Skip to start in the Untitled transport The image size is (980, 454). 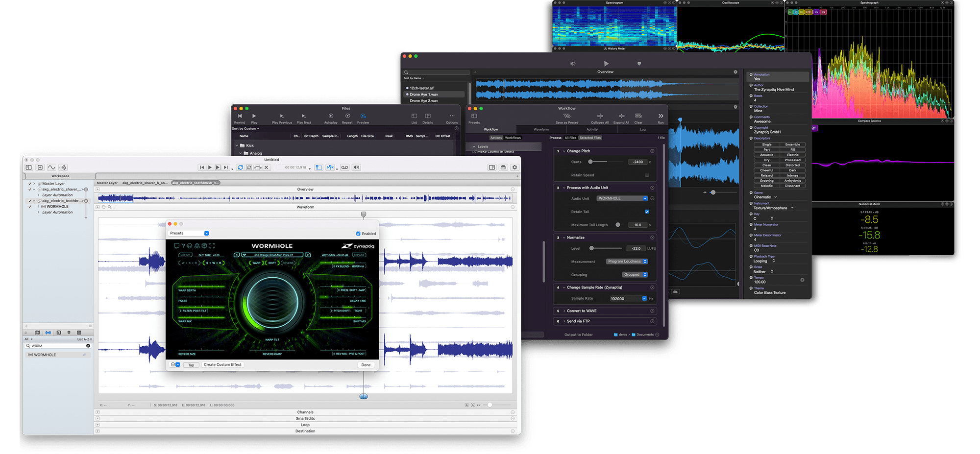point(201,167)
